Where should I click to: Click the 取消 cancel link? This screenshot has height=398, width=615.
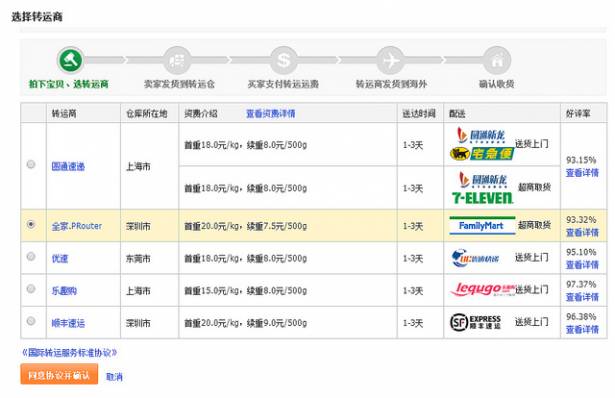(114, 377)
